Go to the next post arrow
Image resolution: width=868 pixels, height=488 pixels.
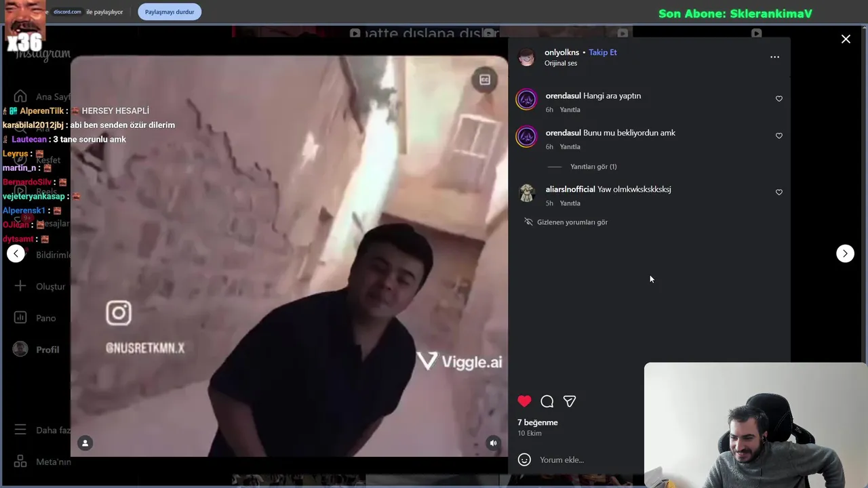[x=845, y=253]
